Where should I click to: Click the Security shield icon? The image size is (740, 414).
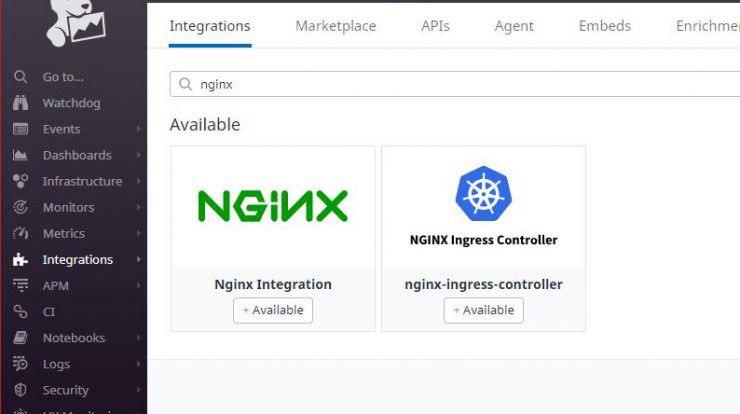20,390
